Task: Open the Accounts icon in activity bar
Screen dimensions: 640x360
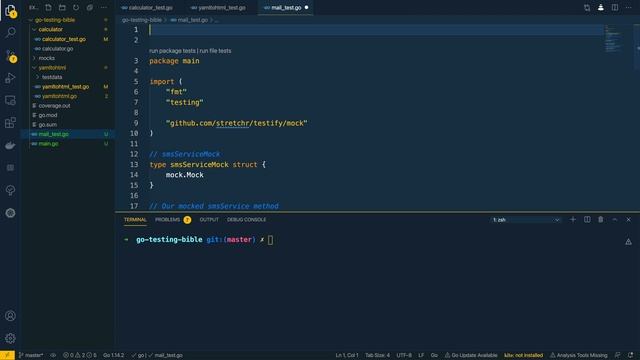Action: (x=11, y=316)
